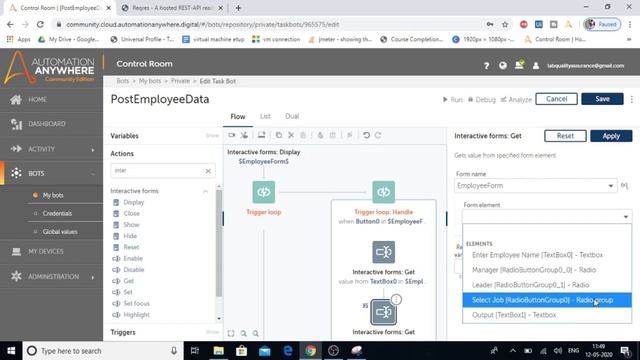Open the File Explorer taskbar icon
640x360 pixels.
(218, 351)
